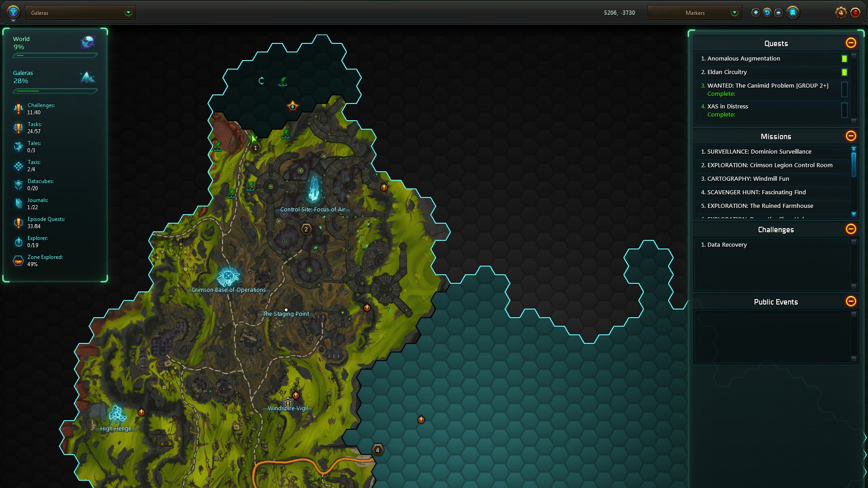868x488 pixels.
Task: Click the Galeras mountain icon
Action: tap(88, 77)
